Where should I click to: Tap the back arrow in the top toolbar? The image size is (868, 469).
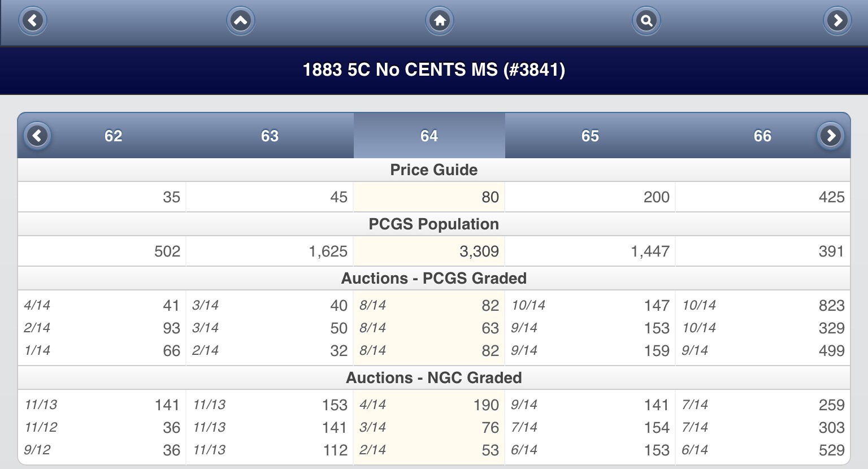coord(33,21)
